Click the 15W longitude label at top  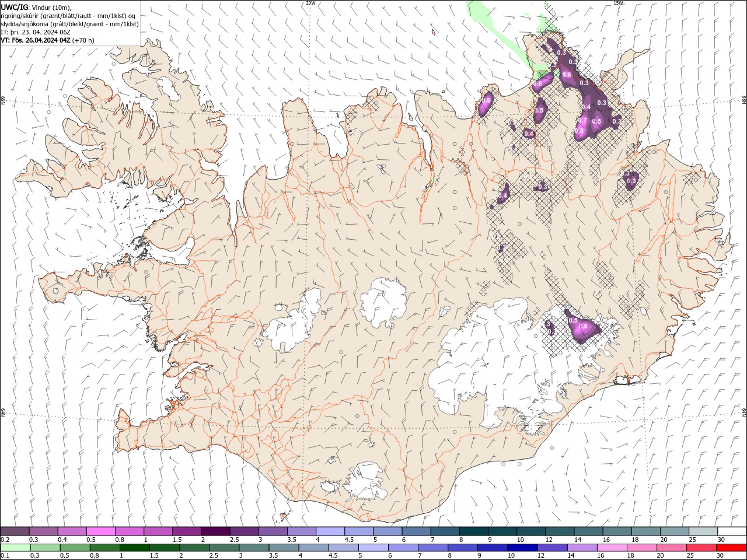coord(618,3)
